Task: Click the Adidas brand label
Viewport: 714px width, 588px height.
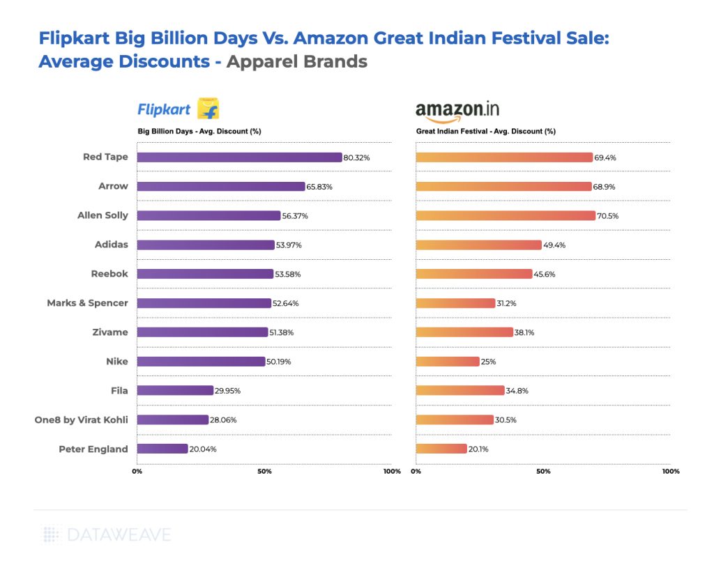Action: coord(112,245)
